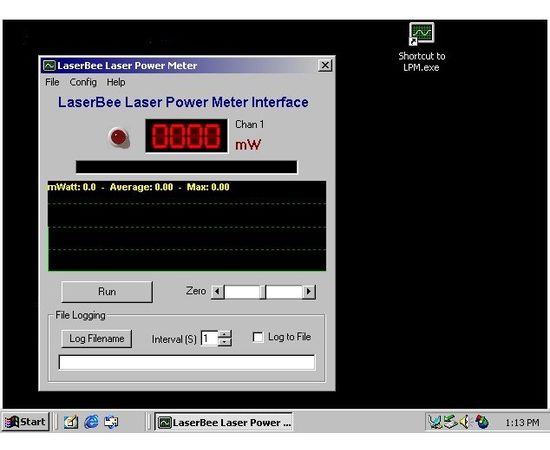Open the notepad quick launch icon
550x450 pixels.
[71, 422]
